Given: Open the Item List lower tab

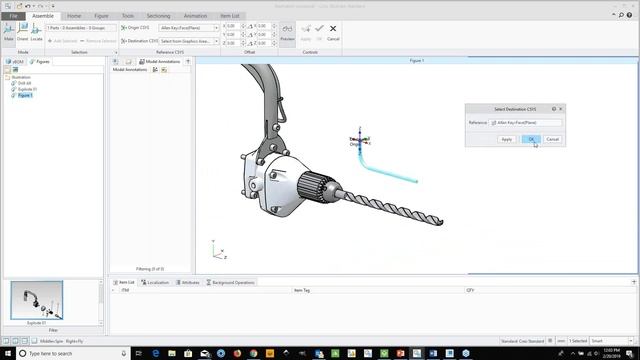Looking at the screenshot, I should pyautogui.click(x=124, y=282).
